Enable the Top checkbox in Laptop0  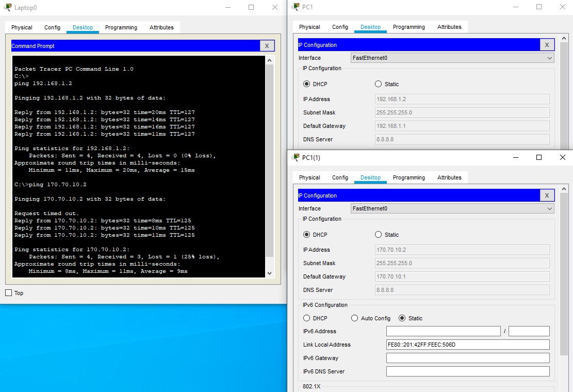click(9, 292)
